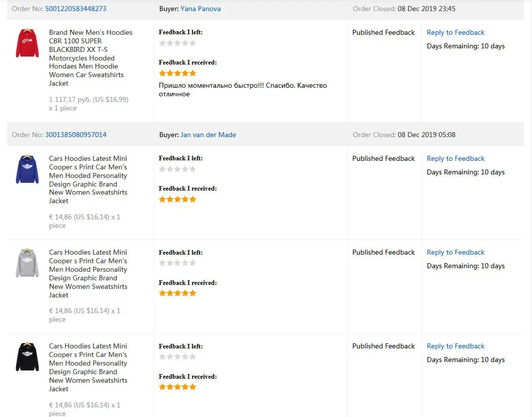Image resolution: width=532 pixels, height=417 pixels.
Task: Click the blue Mini Cooper hoodie thumbnail
Action: coord(27,169)
